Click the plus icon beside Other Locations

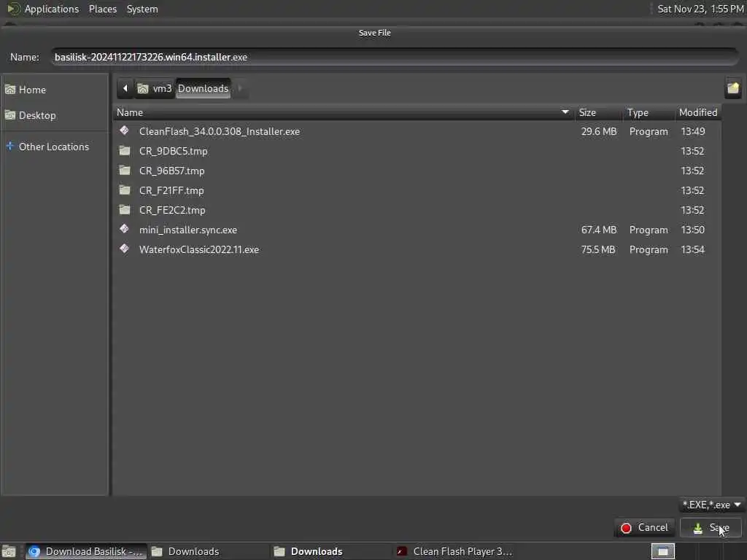9,146
